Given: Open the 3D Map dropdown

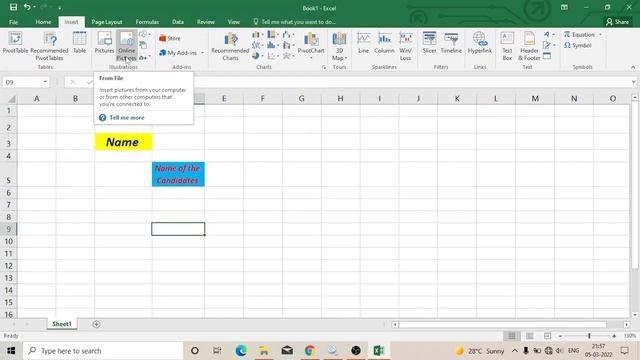Looking at the screenshot, I should point(346,58).
